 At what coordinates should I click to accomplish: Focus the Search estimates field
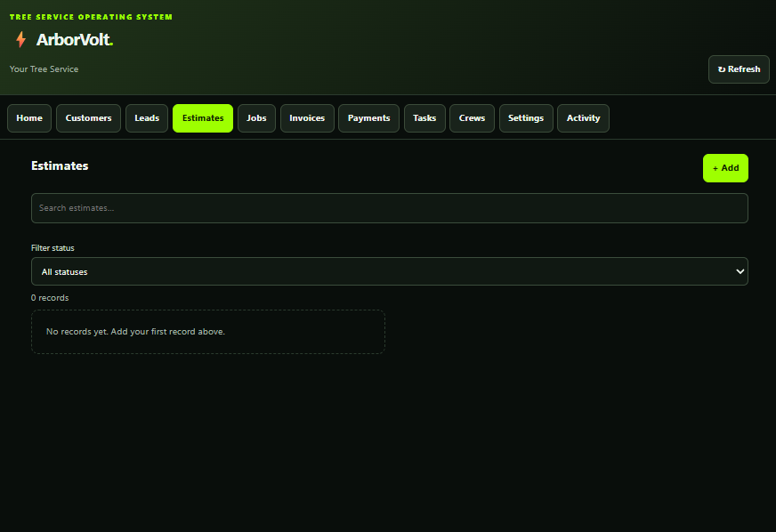[390, 208]
